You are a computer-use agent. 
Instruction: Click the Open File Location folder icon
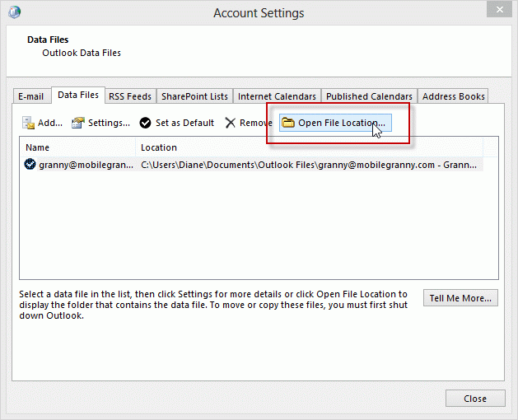pos(288,123)
